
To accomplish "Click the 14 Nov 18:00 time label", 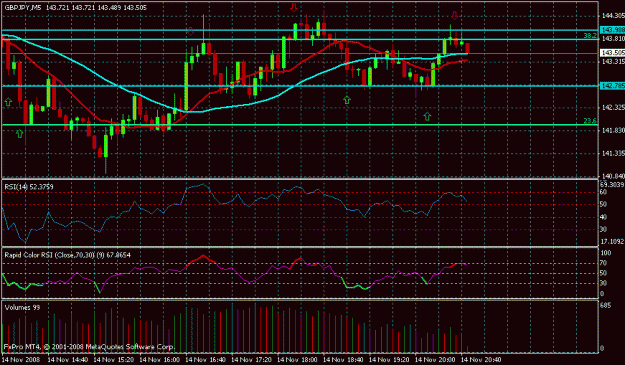I will click(x=297, y=360).
